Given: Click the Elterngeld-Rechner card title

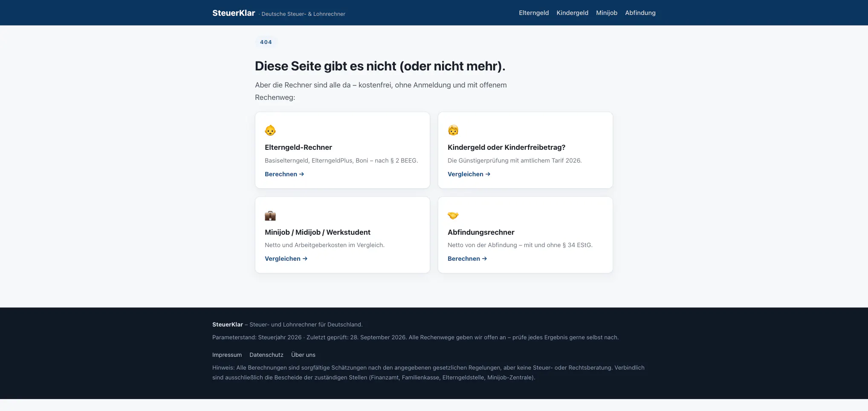Looking at the screenshot, I should [298, 147].
